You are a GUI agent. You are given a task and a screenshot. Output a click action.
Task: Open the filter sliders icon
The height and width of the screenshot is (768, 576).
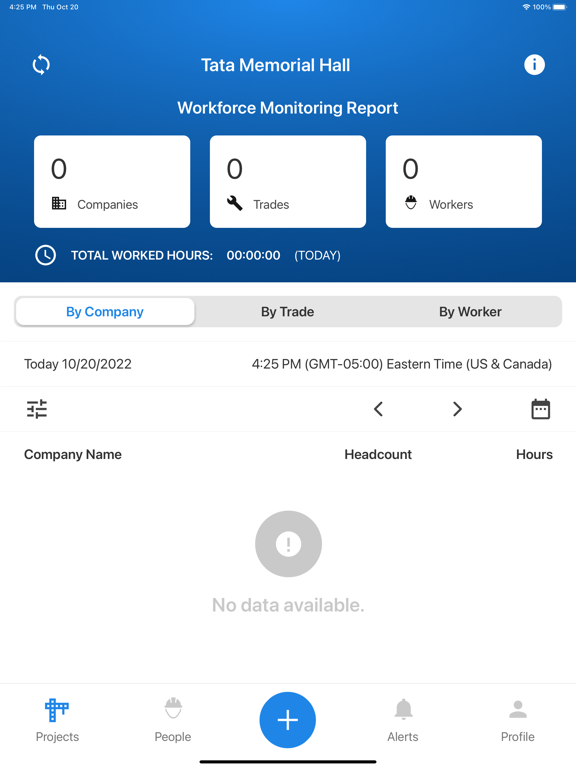[37, 409]
